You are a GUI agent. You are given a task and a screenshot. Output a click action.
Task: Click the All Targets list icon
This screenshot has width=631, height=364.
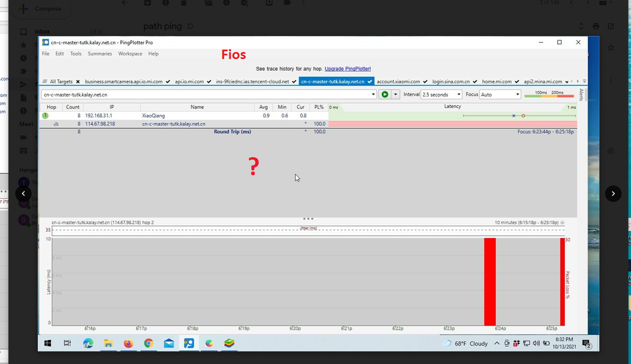click(x=45, y=81)
